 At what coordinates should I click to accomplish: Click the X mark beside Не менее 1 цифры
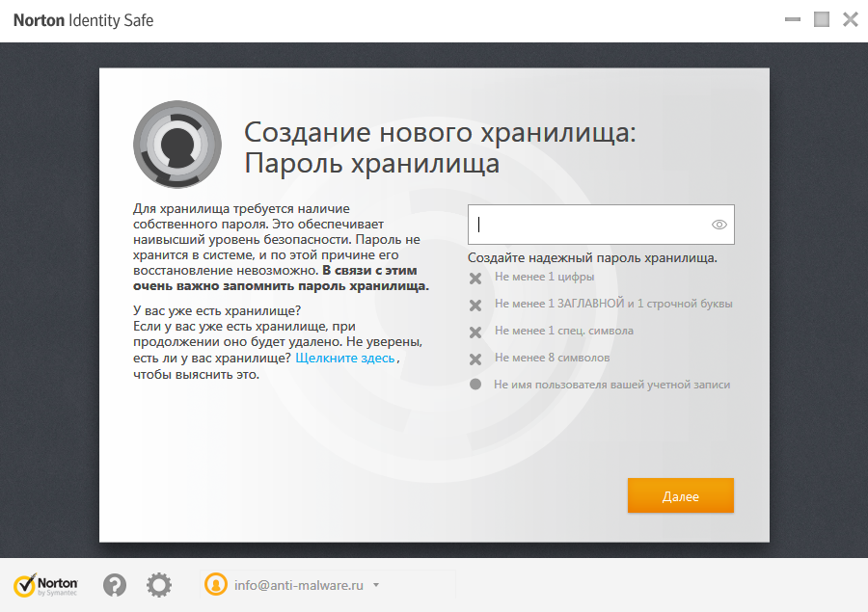click(x=475, y=279)
